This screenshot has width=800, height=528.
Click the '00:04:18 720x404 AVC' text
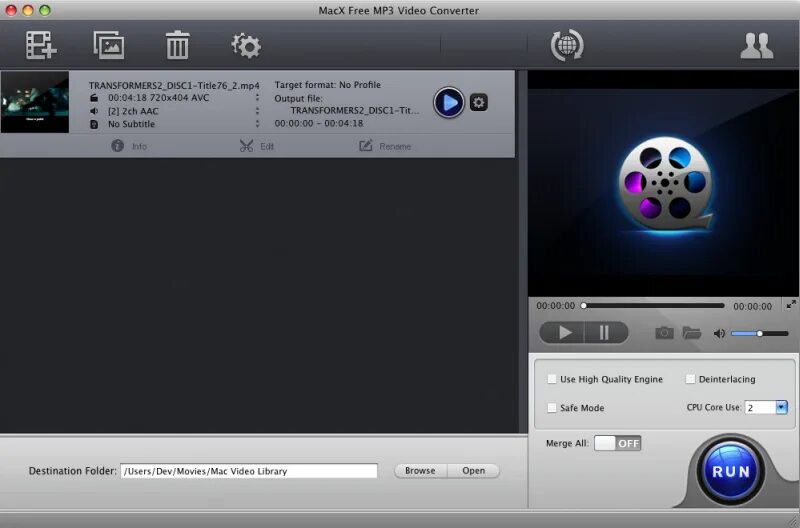[x=158, y=97]
